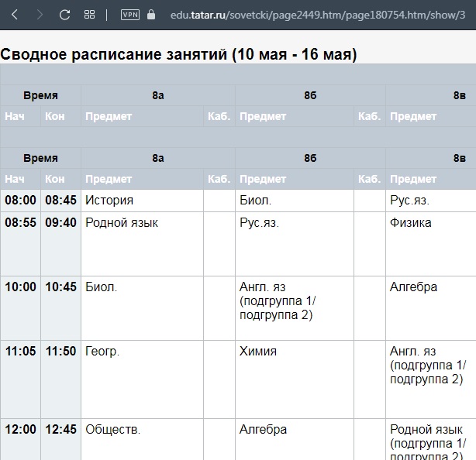Select Физика lesson for 8в
The height and width of the screenshot is (460, 476).
[431, 244]
